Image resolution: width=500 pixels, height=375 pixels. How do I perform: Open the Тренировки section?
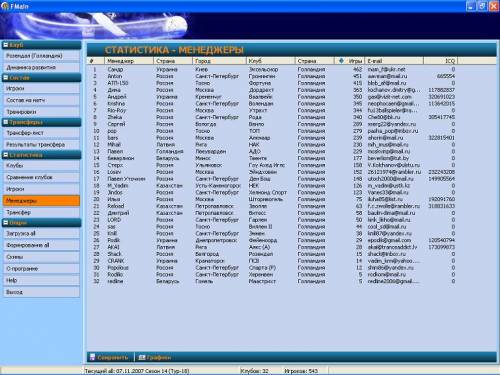[x=41, y=112]
